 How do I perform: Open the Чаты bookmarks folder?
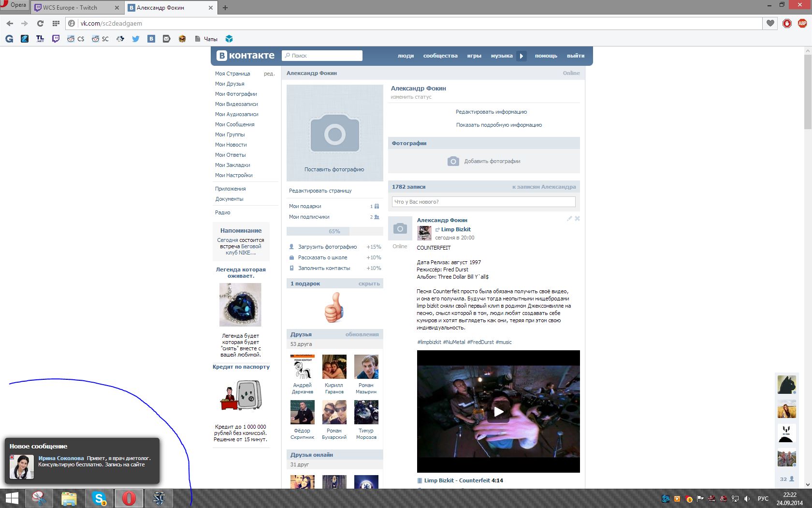point(206,39)
